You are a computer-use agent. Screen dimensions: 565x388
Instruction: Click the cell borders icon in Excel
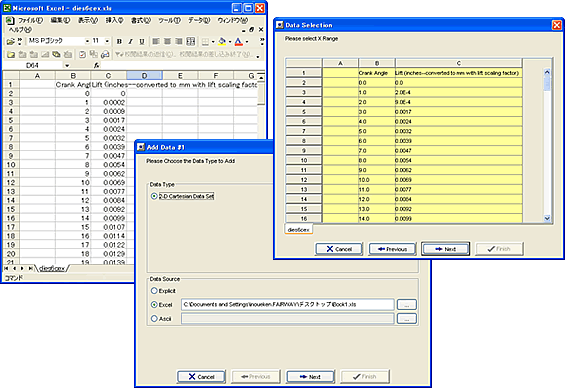[205, 42]
